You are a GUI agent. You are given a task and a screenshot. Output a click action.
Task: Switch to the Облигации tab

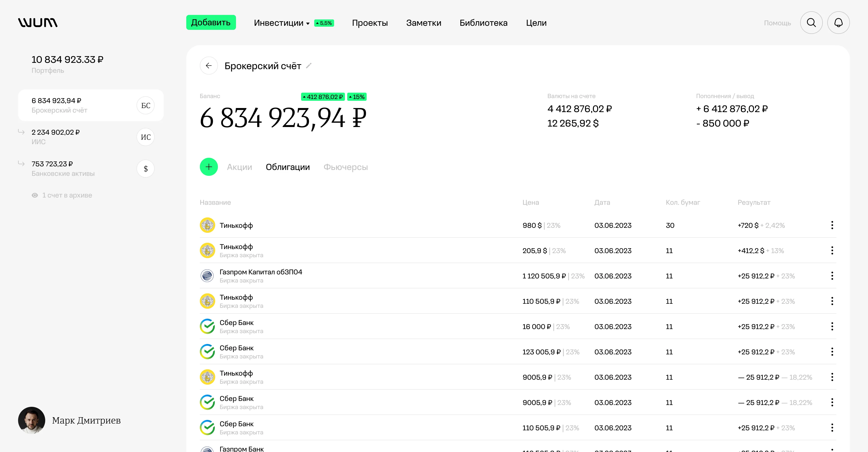(288, 167)
